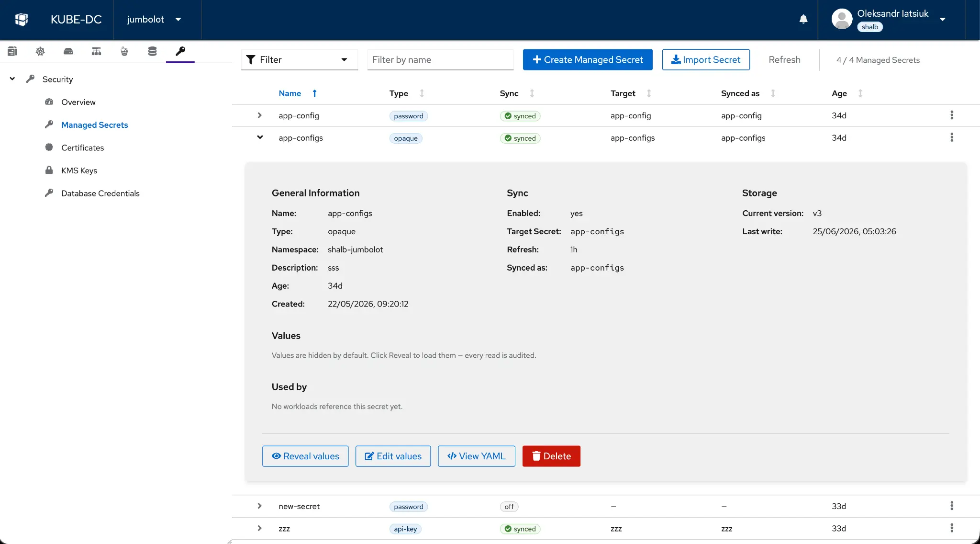980x544 pixels.
Task: Click the api-key type badge
Action: [405, 529]
